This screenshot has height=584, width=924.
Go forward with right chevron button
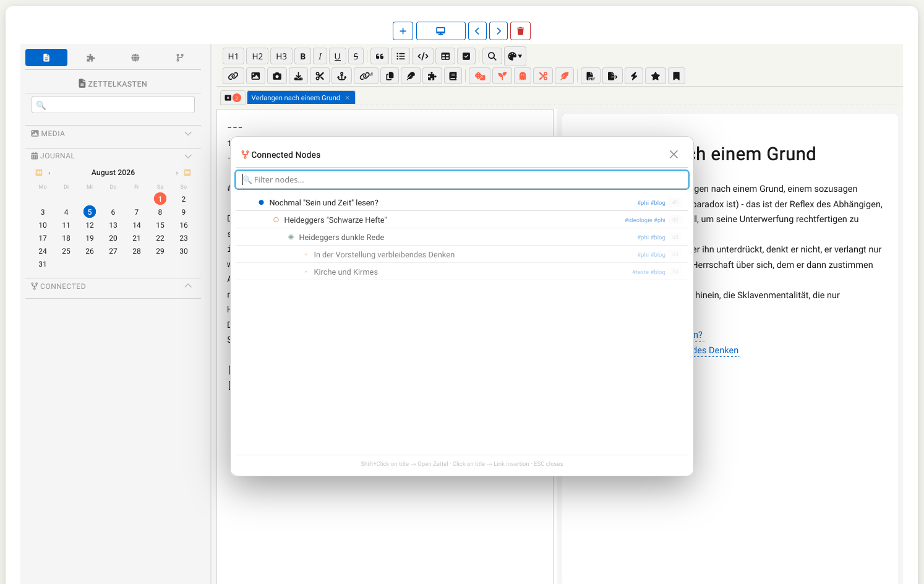click(498, 31)
